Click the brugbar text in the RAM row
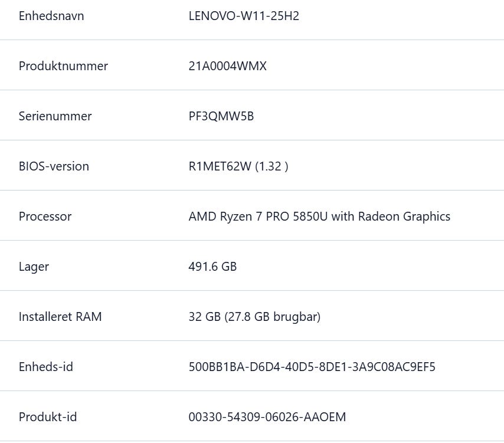The width and height of the screenshot is (504, 443). [x=295, y=317]
